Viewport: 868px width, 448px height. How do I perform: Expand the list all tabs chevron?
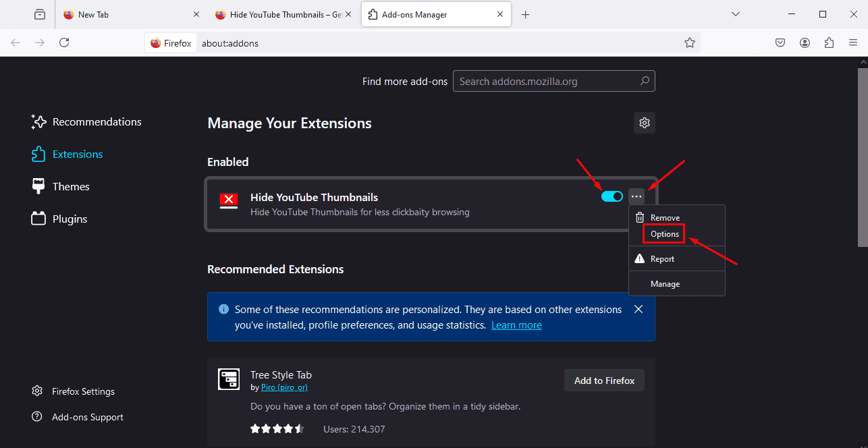[736, 14]
